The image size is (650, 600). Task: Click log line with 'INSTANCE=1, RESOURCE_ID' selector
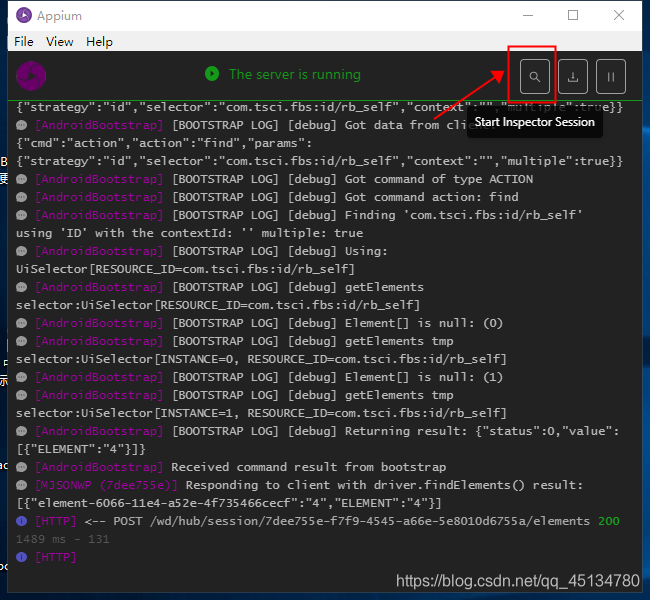pos(261,413)
